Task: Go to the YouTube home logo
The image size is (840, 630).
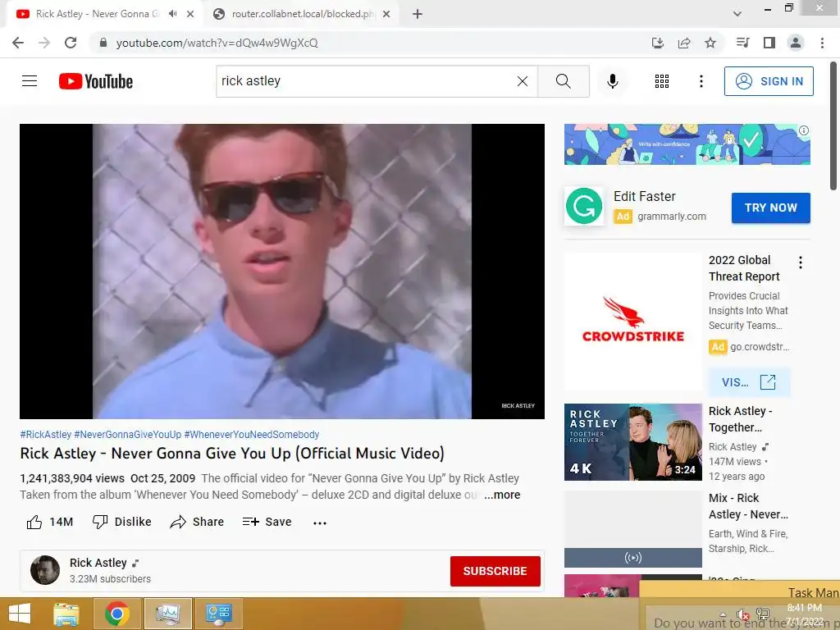Action: click(x=96, y=81)
